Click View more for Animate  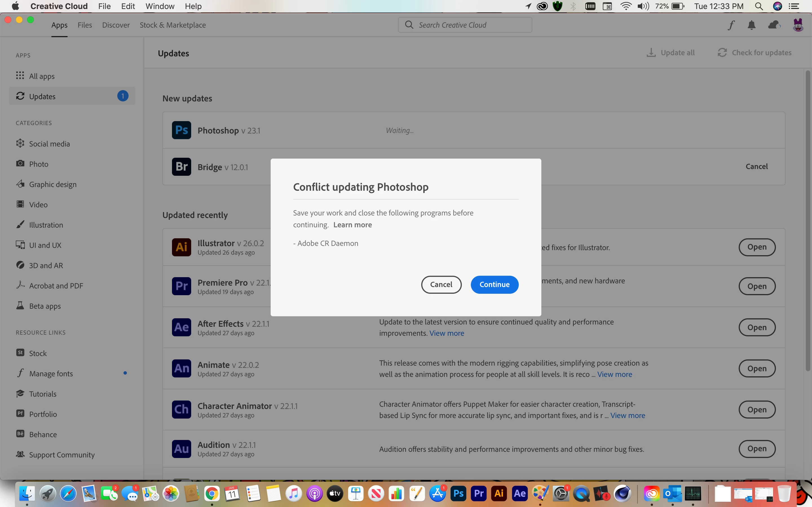[x=614, y=374]
